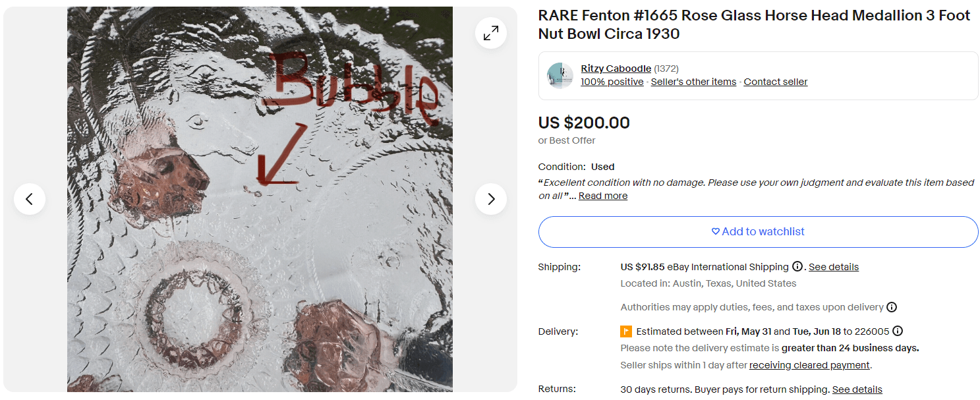Open info icon after delivery estimate dates
The width and height of the screenshot is (980, 400).
(x=898, y=331)
